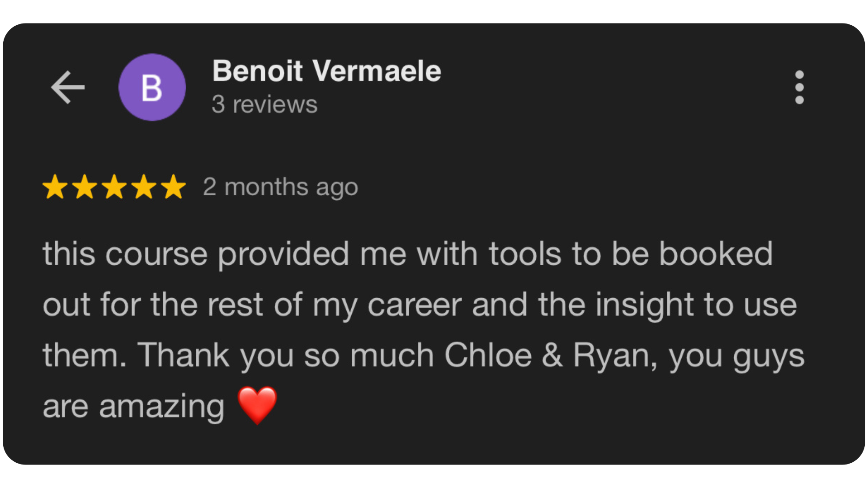Screen dimensions: 868x488
Task: Open the three-dot more options menu
Action: 799,87
